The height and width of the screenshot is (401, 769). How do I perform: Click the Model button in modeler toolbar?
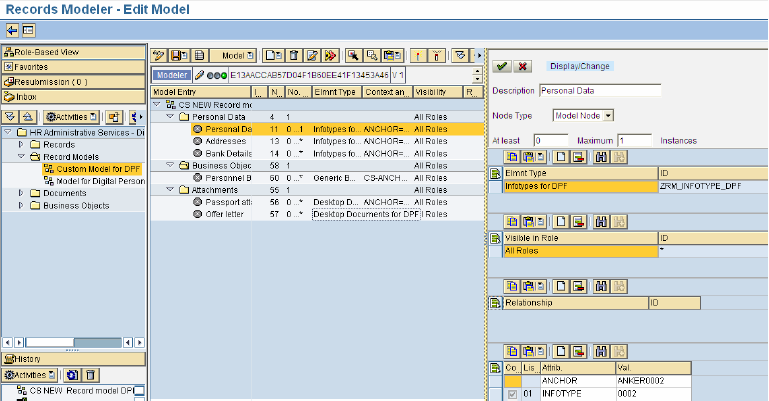click(x=238, y=55)
